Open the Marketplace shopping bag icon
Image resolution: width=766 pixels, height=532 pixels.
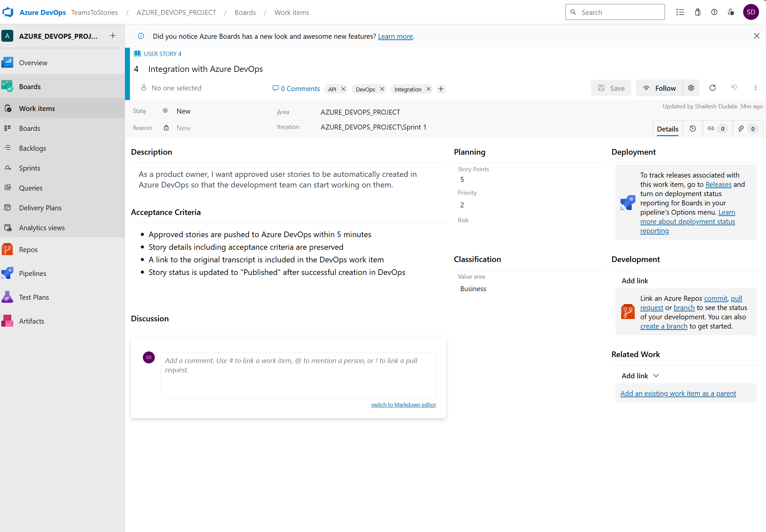[x=698, y=12]
